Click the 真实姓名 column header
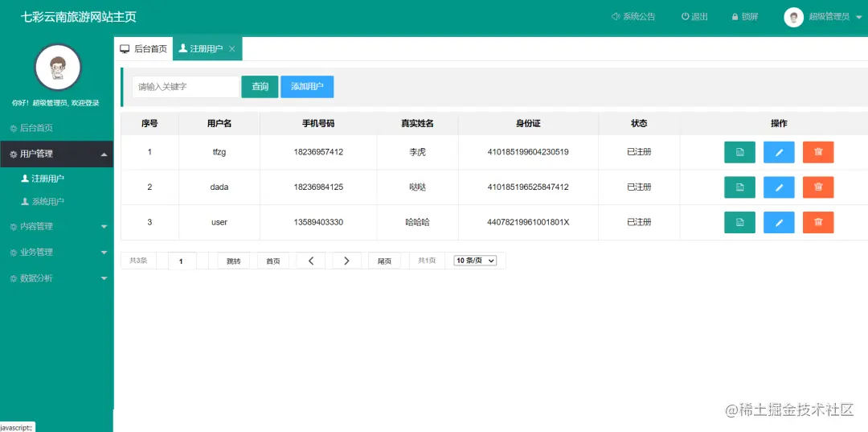 tap(417, 124)
